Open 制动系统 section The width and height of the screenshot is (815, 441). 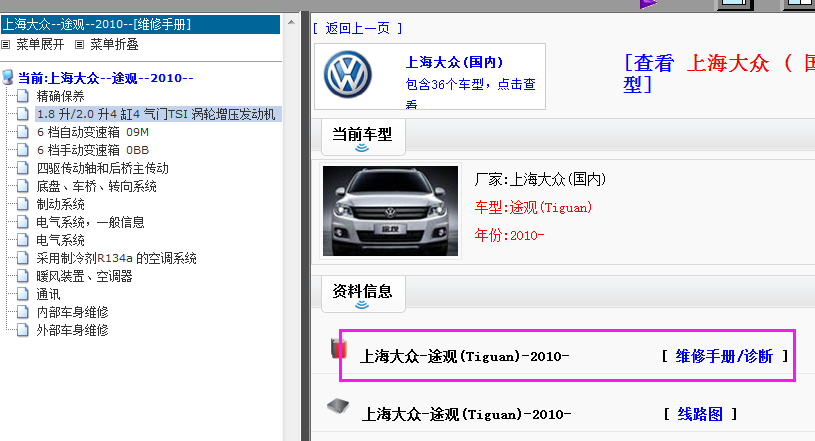pos(60,204)
